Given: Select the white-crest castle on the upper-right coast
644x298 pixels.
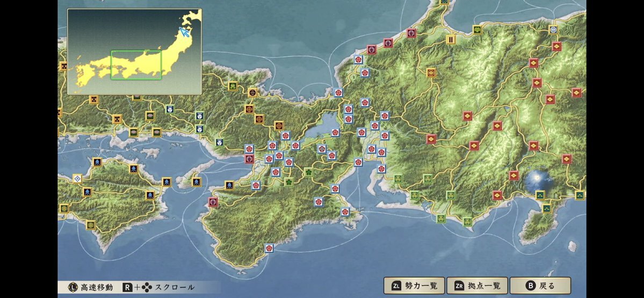Looking at the screenshot, I should pyautogui.click(x=553, y=30).
